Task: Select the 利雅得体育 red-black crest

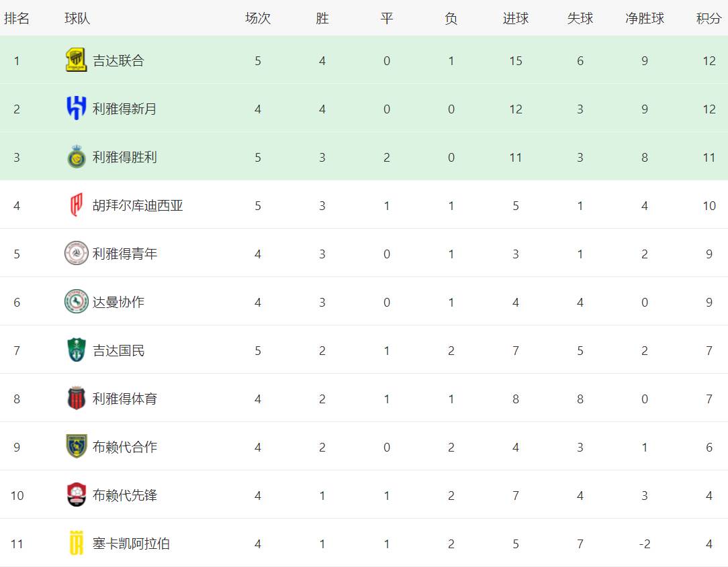Action: point(76,398)
